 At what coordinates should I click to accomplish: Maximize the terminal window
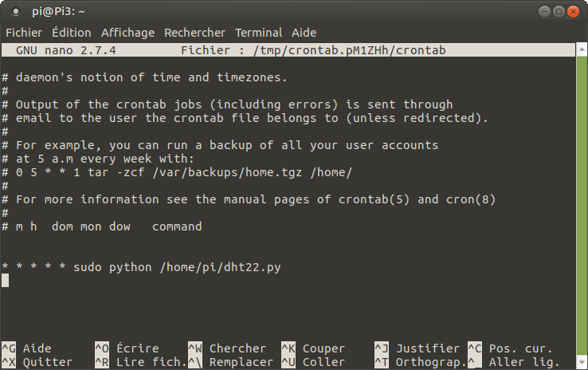click(x=561, y=11)
